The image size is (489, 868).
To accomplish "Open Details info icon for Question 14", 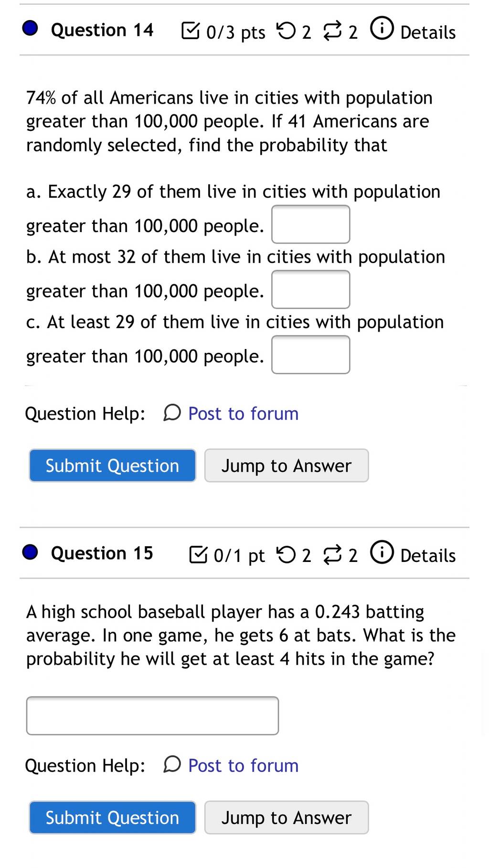I will pos(382,29).
